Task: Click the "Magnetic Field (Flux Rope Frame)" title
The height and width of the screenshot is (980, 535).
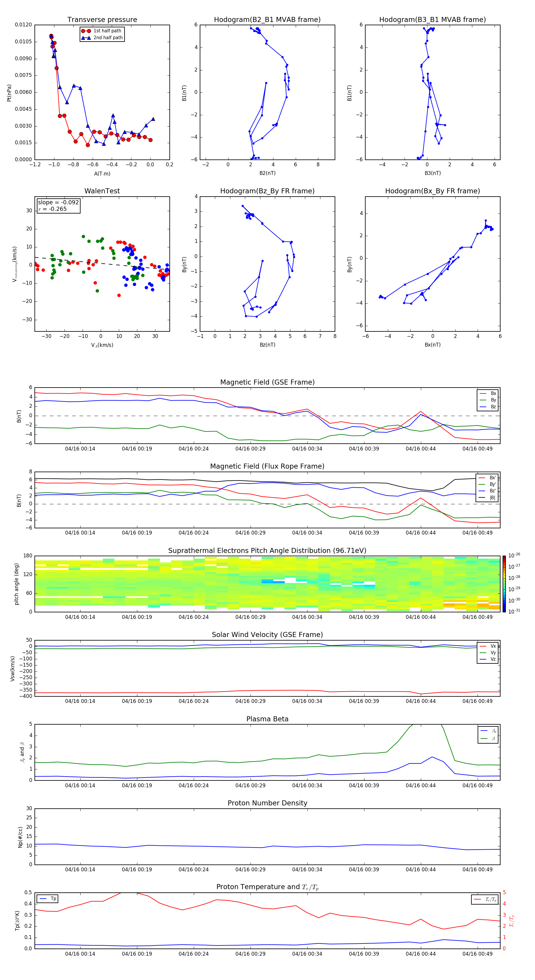Action: point(267,467)
